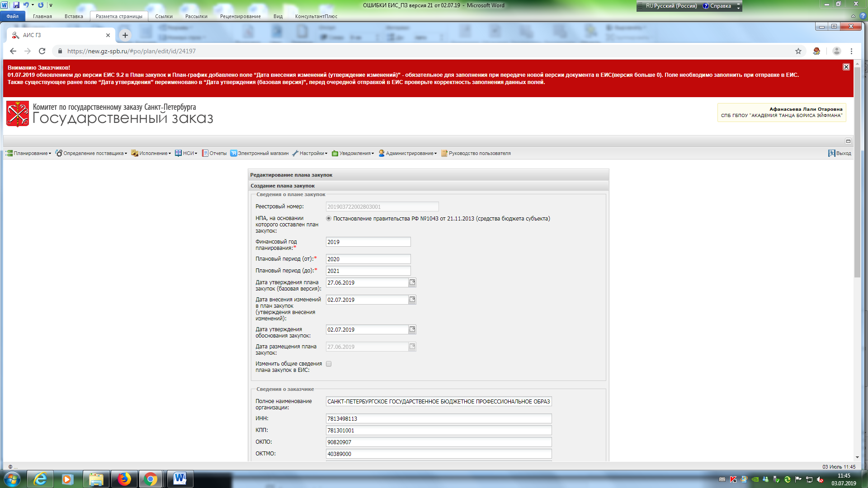Expand the Планирование dropdown menu
This screenshot has width=868, height=488.
click(x=28, y=153)
